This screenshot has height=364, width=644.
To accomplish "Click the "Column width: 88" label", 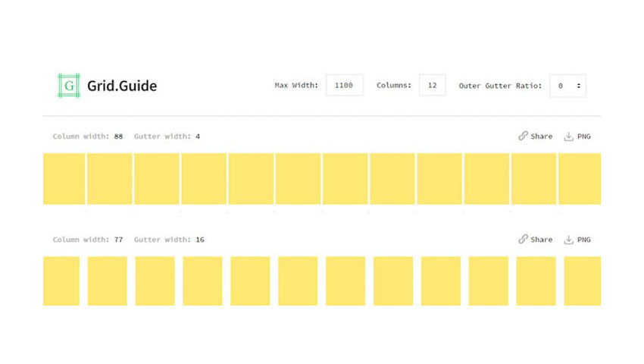I will click(87, 136).
